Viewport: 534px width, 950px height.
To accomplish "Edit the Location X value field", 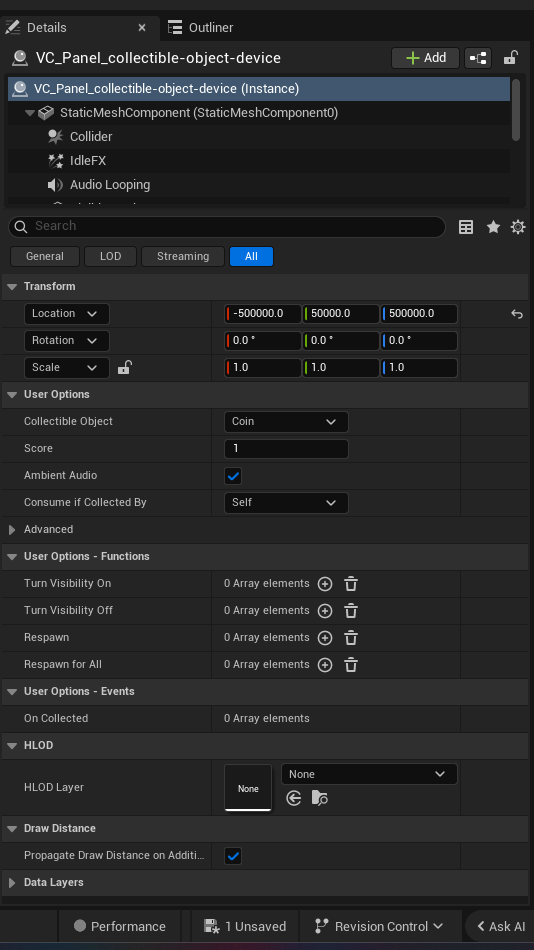I will tap(263, 314).
